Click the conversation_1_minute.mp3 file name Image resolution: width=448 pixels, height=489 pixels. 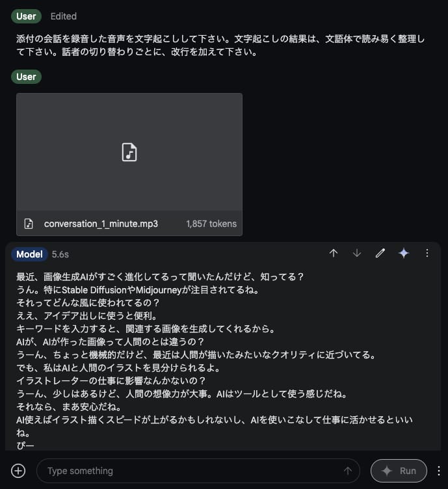pyautogui.click(x=101, y=224)
